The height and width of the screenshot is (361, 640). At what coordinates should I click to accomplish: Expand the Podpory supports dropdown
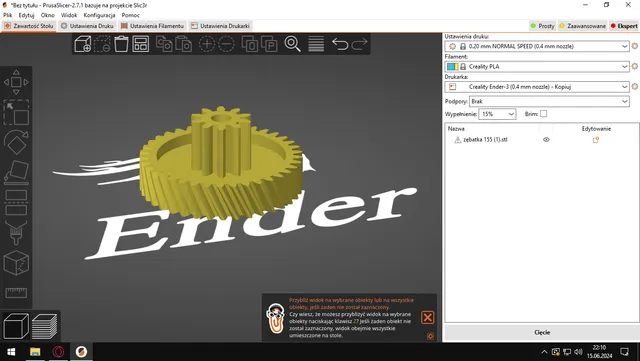click(x=549, y=101)
